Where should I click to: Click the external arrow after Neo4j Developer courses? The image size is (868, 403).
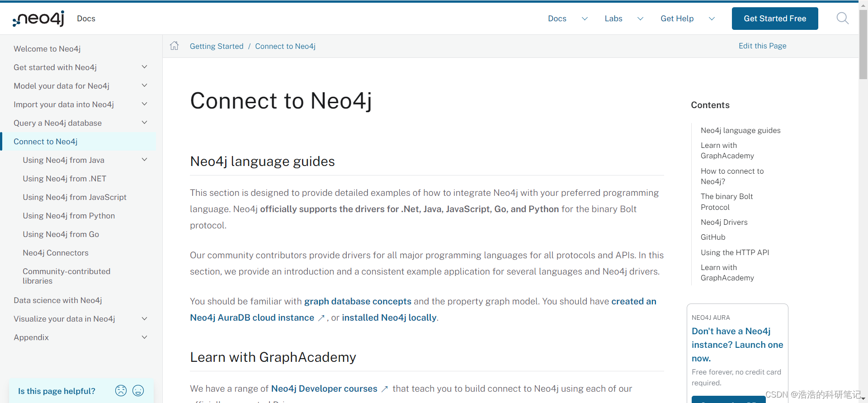coord(384,389)
